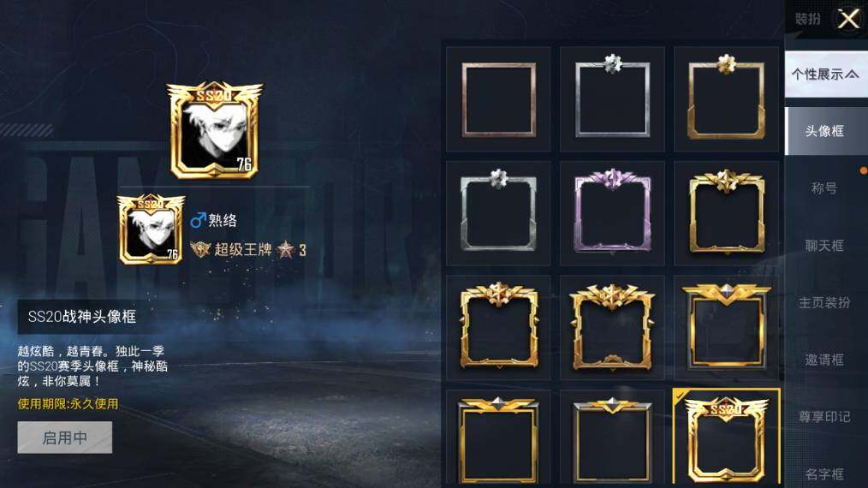
Task: Open the 邀请框 tab
Action: [826, 360]
